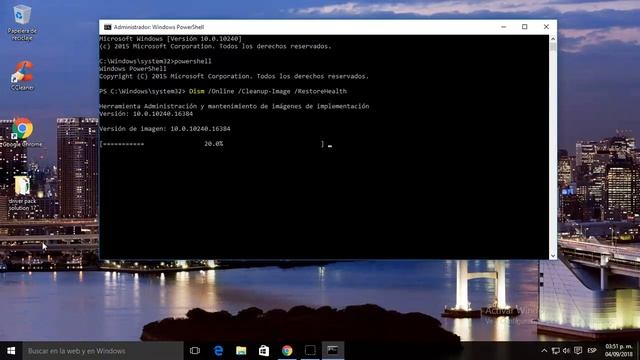Open Task View in the taskbar
Viewport: 640px width, 360px height.
(195, 351)
